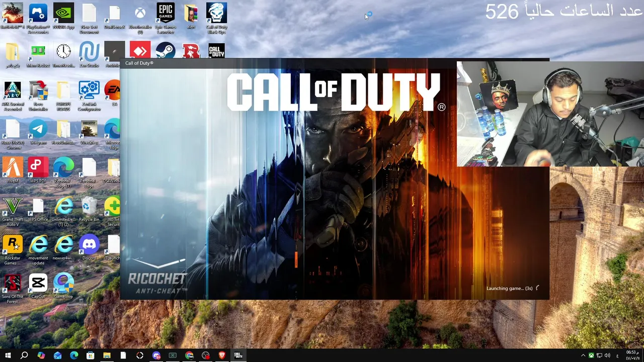This screenshot has width=644, height=362.
Task: Open Microsoft Store from the taskbar
Action: pos(90,355)
